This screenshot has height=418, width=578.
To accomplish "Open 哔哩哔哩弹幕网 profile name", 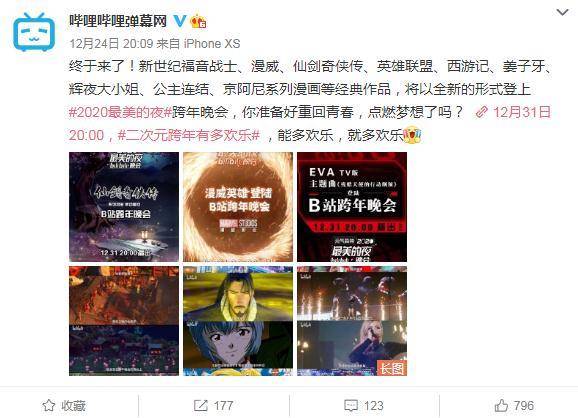I will point(118,21).
